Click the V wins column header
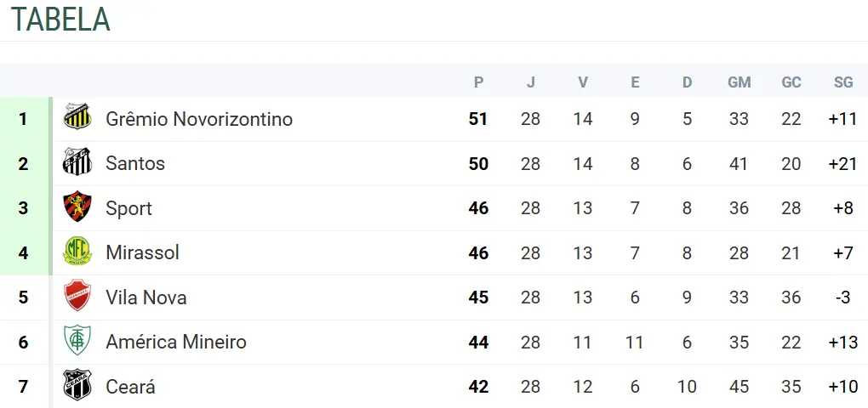The image size is (868, 408). pos(583,82)
